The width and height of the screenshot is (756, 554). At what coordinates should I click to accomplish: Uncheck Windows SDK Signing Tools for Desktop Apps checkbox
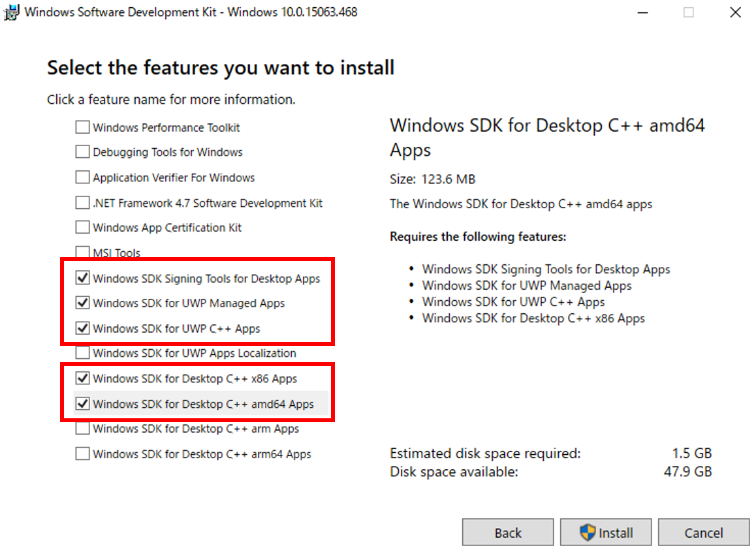pyautogui.click(x=82, y=277)
